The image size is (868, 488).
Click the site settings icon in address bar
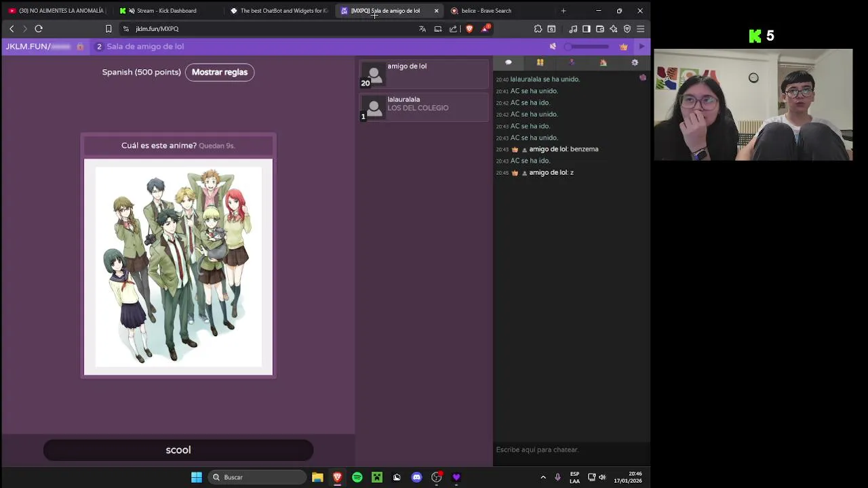coord(125,28)
